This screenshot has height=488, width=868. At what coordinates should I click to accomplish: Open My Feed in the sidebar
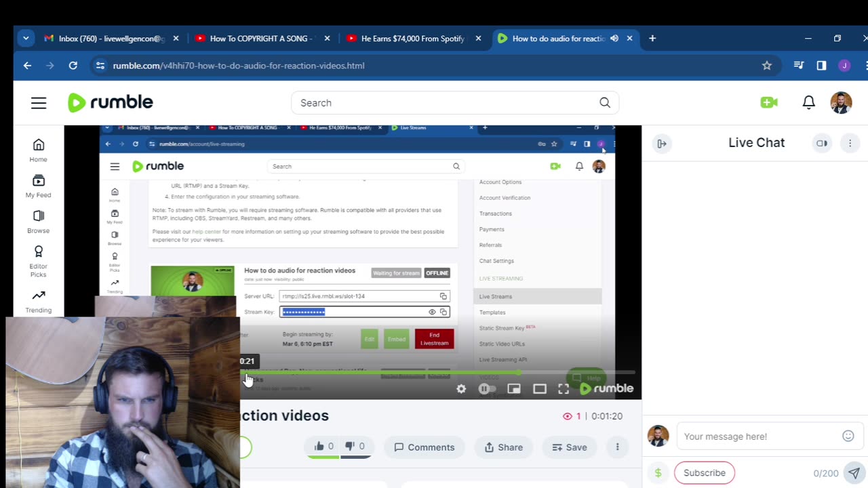click(x=39, y=186)
